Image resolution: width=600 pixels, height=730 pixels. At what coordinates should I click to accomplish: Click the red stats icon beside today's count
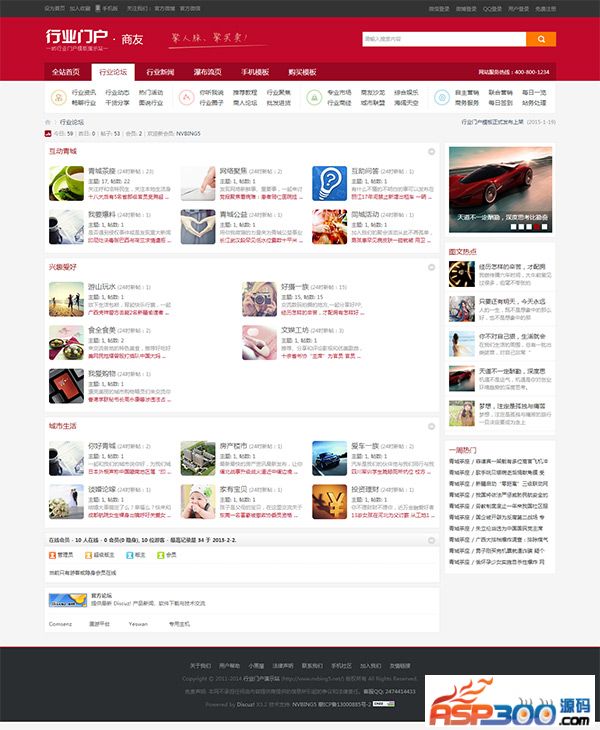[x=48, y=134]
